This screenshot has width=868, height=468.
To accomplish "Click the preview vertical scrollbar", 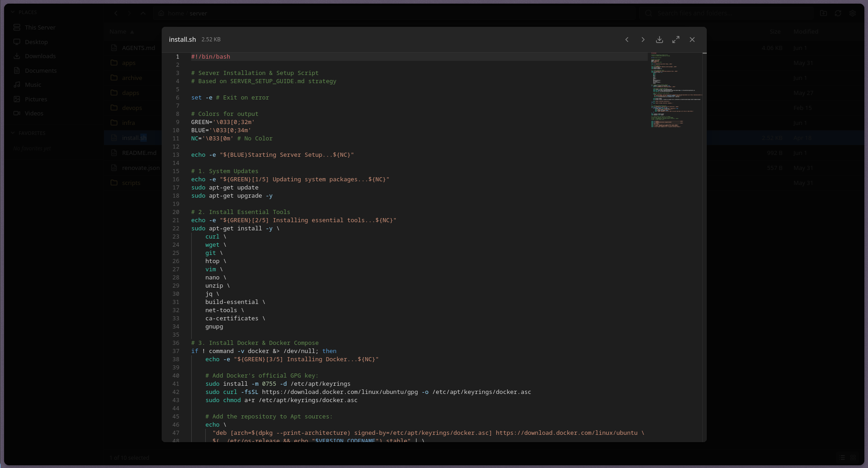I will [704, 247].
